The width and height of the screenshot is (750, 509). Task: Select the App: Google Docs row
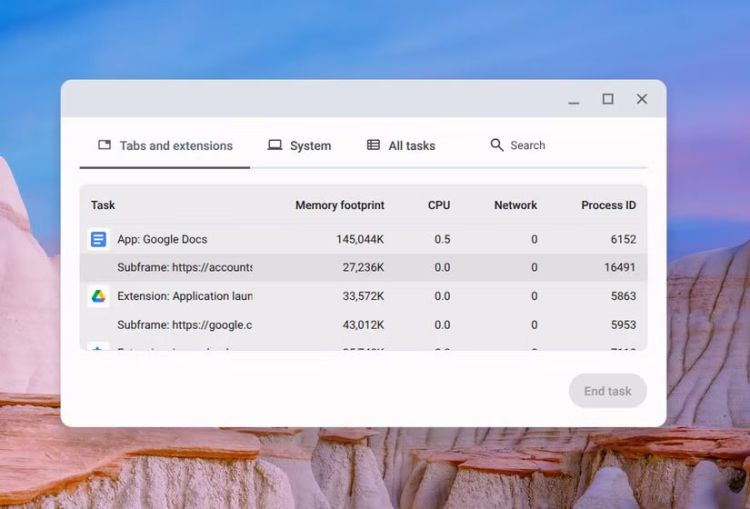(x=360, y=240)
